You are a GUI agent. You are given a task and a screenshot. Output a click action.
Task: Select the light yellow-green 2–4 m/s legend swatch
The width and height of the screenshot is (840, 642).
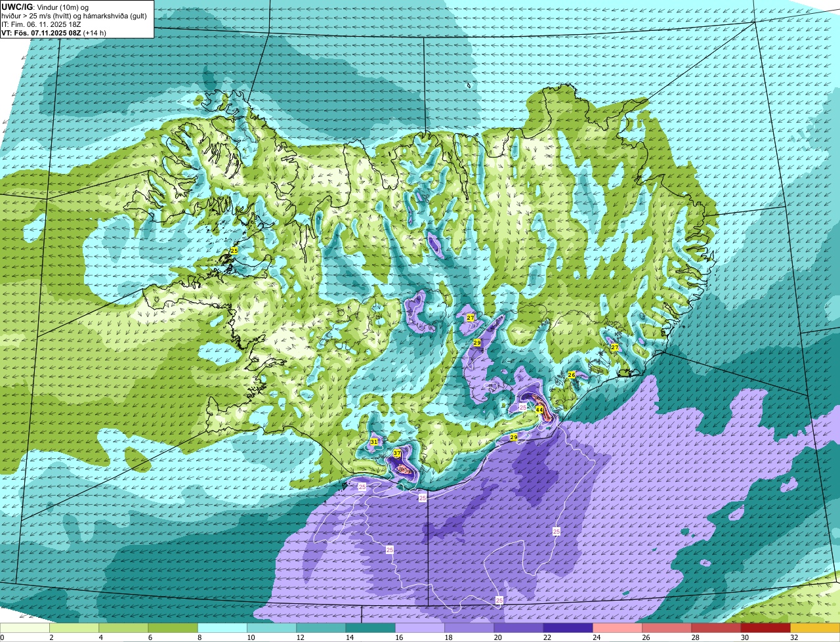click(x=74, y=628)
